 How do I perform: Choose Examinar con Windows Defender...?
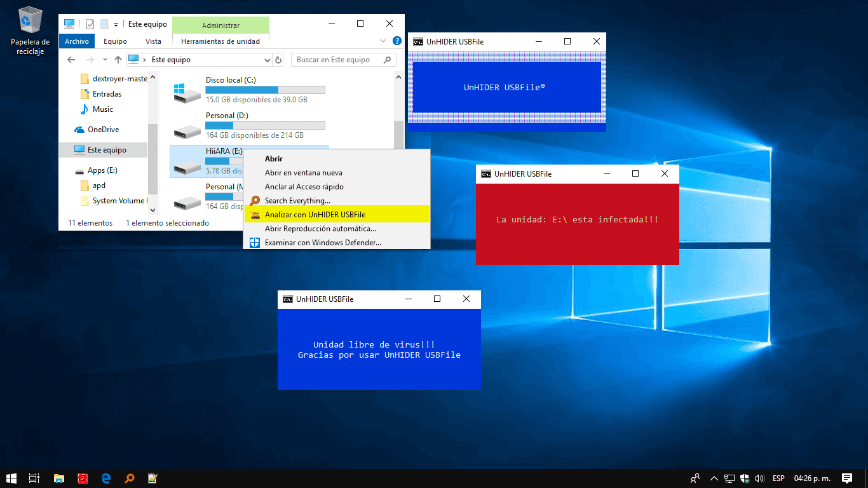[337, 243]
